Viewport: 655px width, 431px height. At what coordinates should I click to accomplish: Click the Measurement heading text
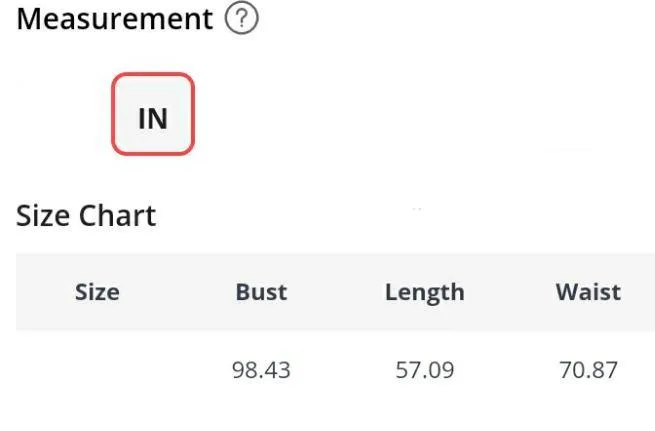[x=115, y=19]
